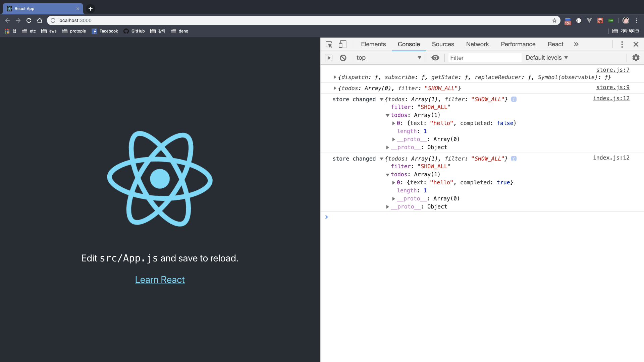The height and width of the screenshot is (362, 644).
Task: Switch to the Elements tab
Action: (x=373, y=44)
